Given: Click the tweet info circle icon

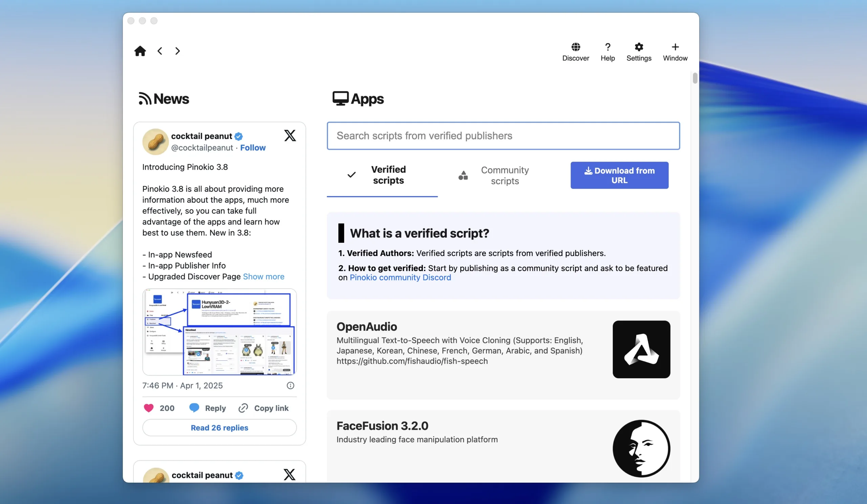Looking at the screenshot, I should pyautogui.click(x=290, y=385).
